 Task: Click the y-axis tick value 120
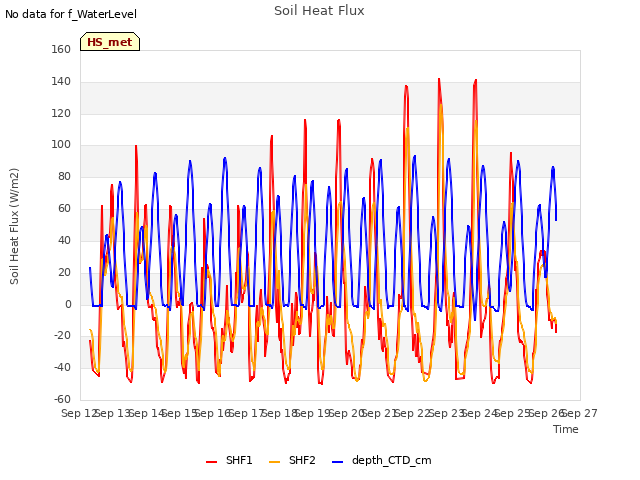pos(61,113)
